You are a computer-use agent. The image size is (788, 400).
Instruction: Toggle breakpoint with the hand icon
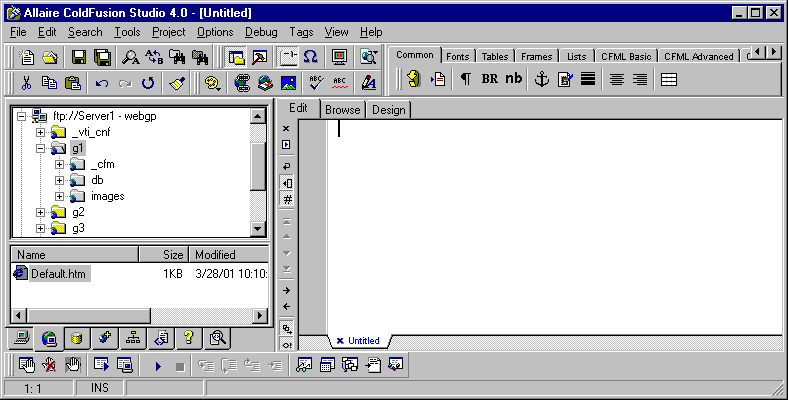(x=27, y=365)
